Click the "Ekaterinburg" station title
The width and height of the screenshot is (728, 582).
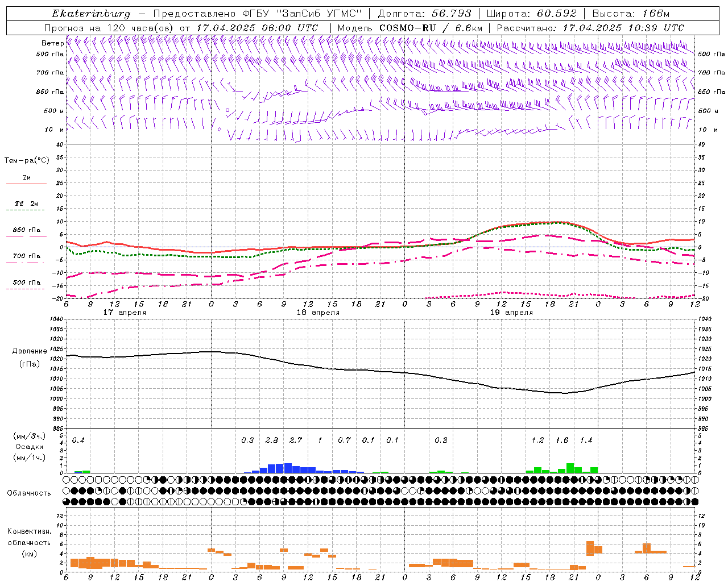tap(91, 14)
